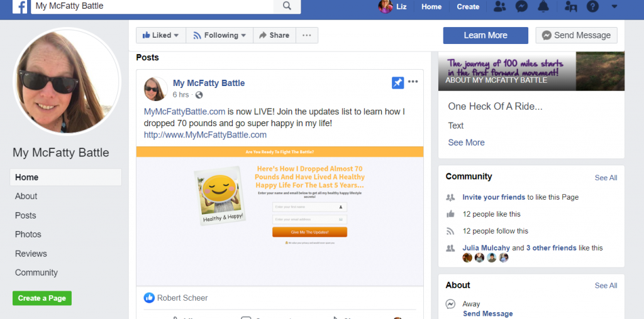Click My McFatty Battle post author name
This screenshot has width=644, height=319.
click(209, 83)
